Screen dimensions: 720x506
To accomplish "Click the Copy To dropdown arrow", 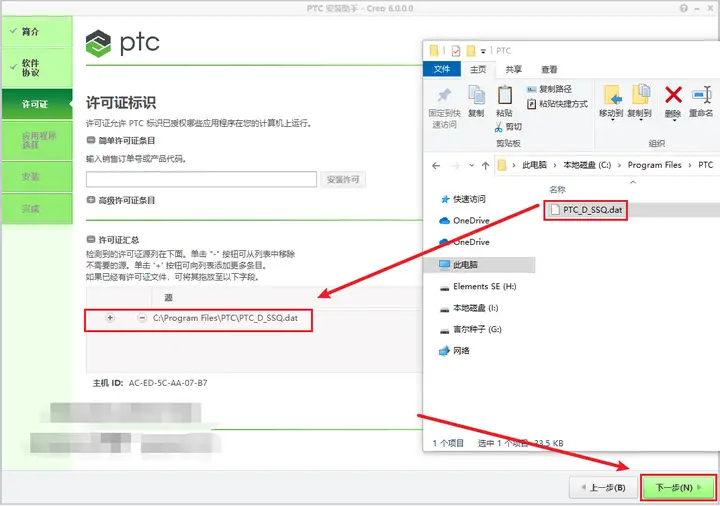I will (641, 120).
